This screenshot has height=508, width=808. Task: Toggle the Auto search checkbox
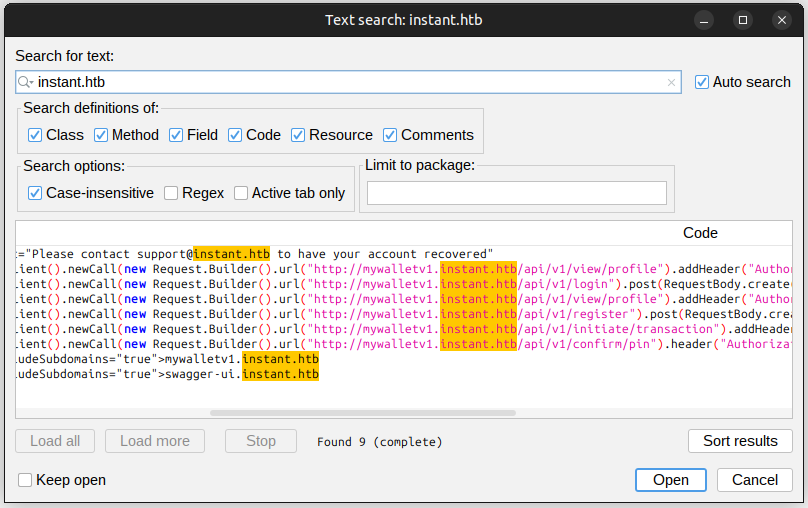[702, 82]
